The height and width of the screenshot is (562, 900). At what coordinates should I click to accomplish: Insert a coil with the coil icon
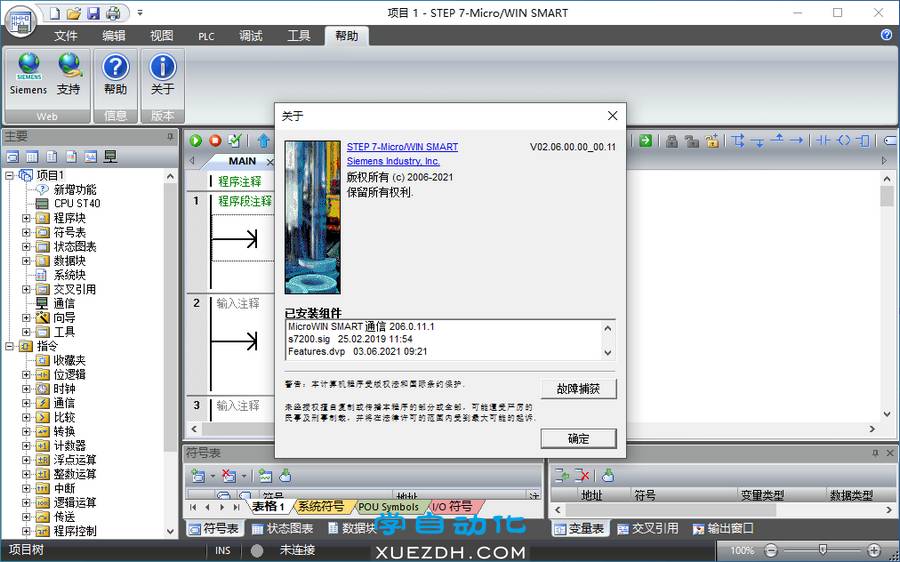coord(843,141)
